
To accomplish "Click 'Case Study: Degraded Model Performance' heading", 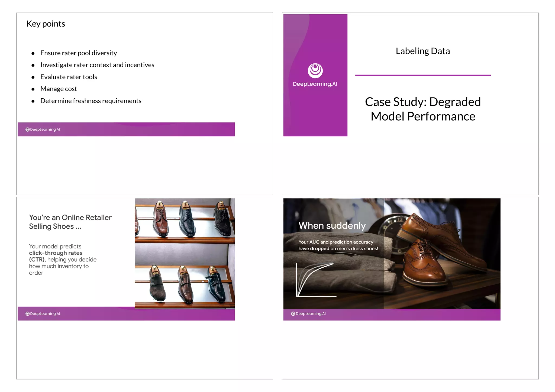I will [423, 109].
